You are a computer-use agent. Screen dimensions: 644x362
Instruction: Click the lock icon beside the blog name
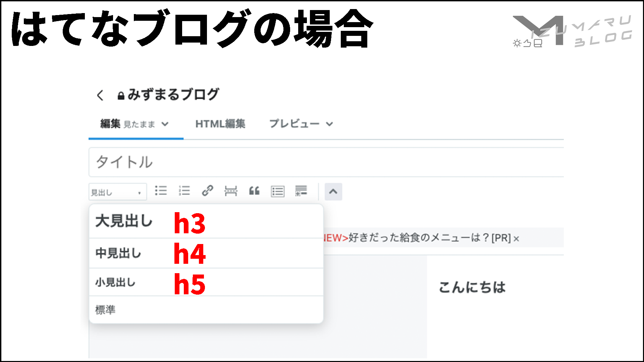click(121, 96)
